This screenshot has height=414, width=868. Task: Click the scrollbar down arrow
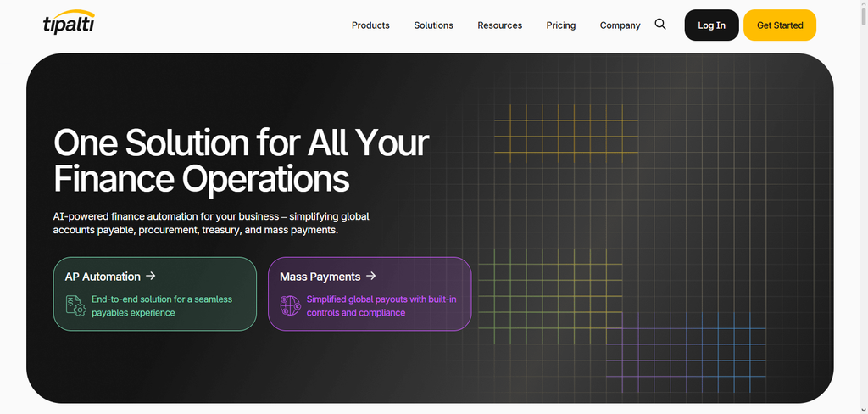coord(863,410)
